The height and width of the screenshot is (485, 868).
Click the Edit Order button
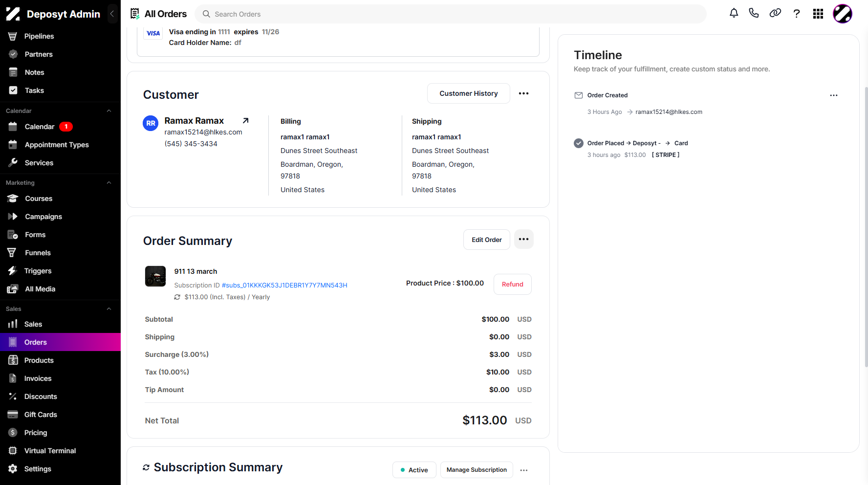pos(486,240)
